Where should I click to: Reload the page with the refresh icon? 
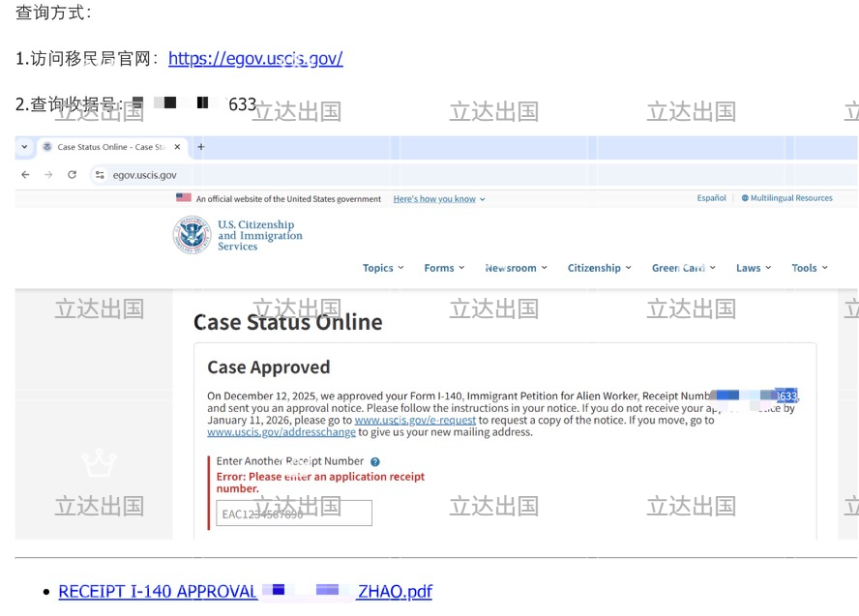(x=72, y=175)
